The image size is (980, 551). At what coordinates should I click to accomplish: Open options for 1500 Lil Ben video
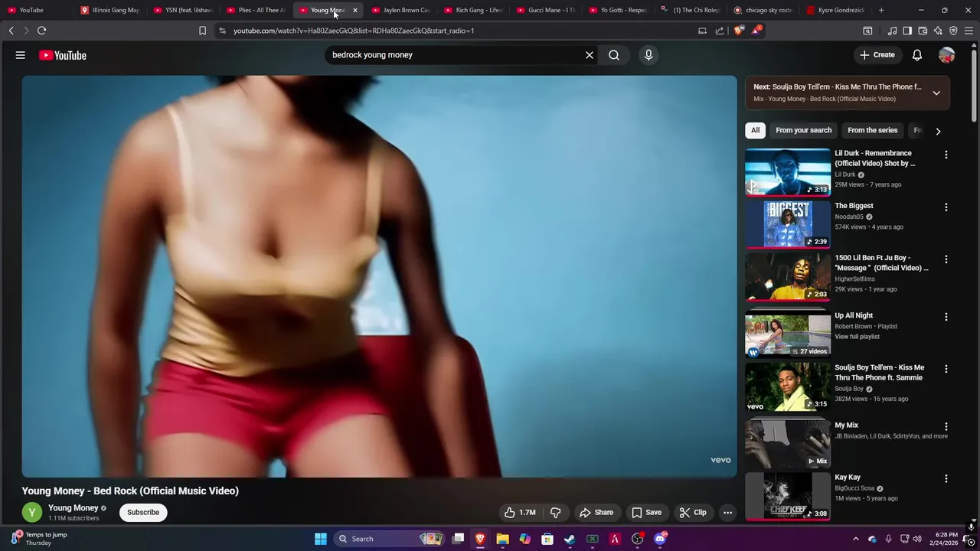(946, 259)
